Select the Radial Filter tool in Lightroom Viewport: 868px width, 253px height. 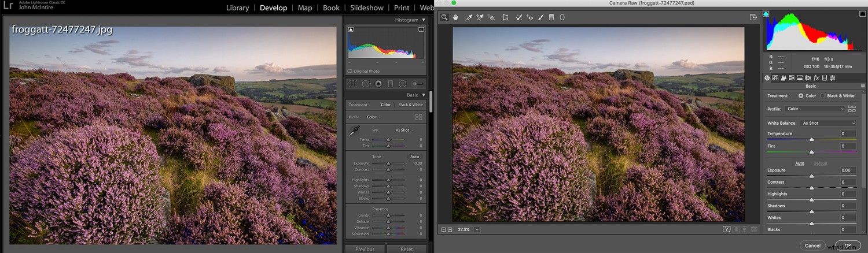point(402,84)
